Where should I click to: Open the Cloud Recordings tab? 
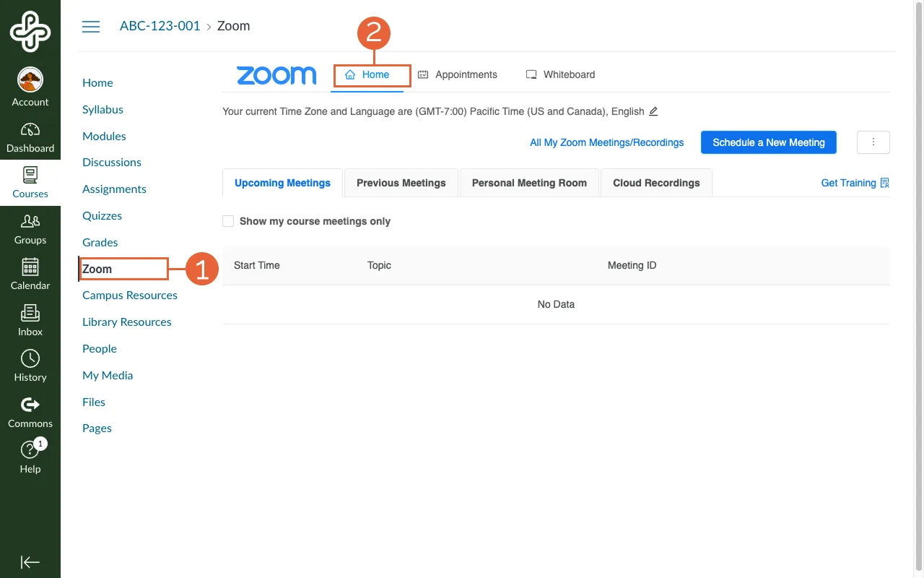point(656,183)
